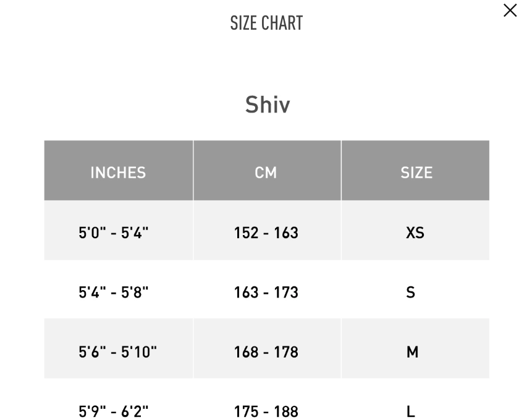The image size is (532, 420).
Task: Select the 163 - 173 cm cell
Action: pyautogui.click(x=266, y=291)
